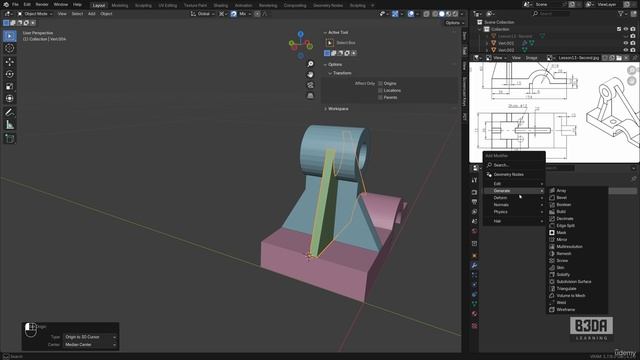Click the outliner search field
The width and height of the screenshot is (640, 360).
(x=551, y=14)
